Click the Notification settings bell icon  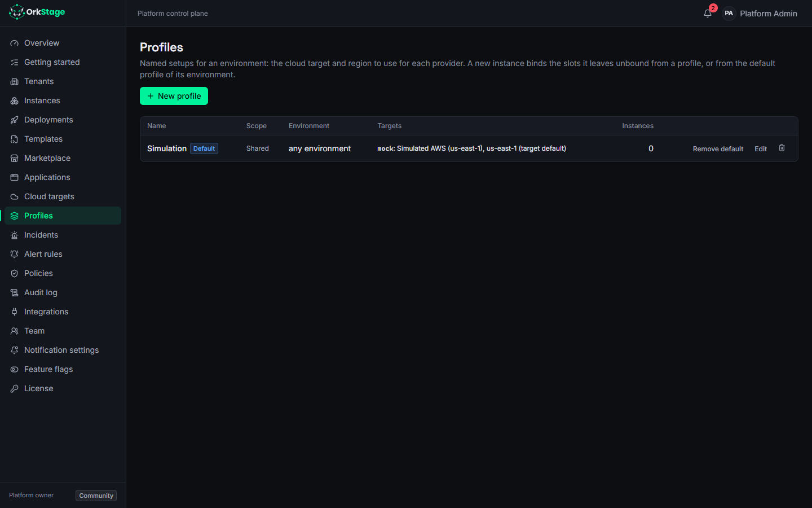(15, 350)
